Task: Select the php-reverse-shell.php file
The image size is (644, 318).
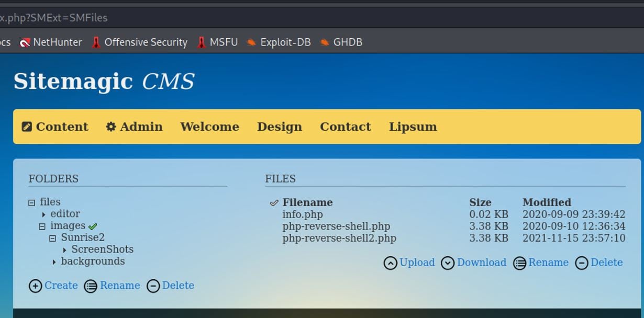Action: [337, 226]
